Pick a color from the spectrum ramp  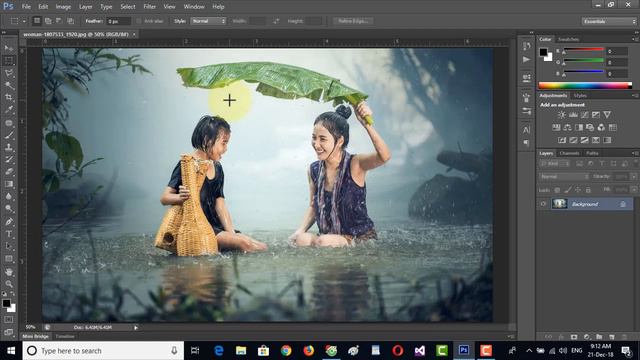tap(585, 85)
